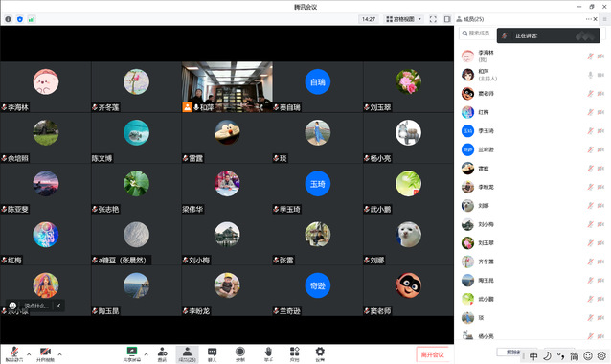The height and width of the screenshot is (364, 611).
Task: Open the apps grid icon
Action: click(295, 353)
